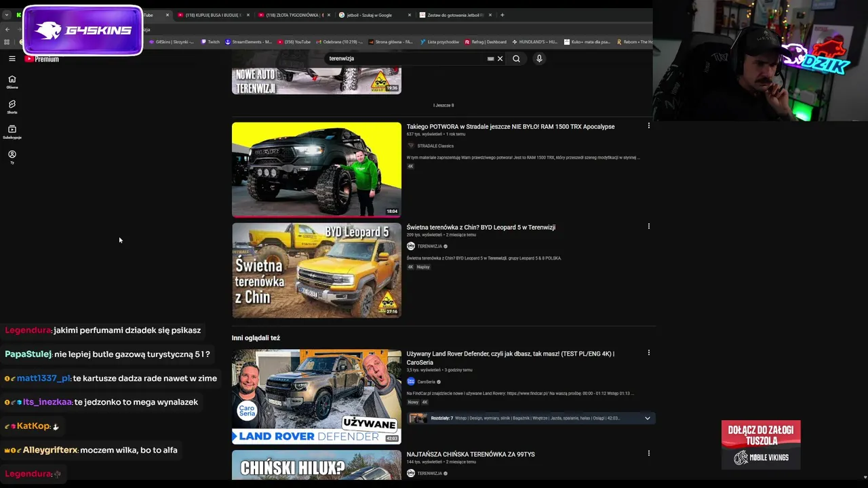Open options menu for RAM 1500 TRX video

(648, 126)
